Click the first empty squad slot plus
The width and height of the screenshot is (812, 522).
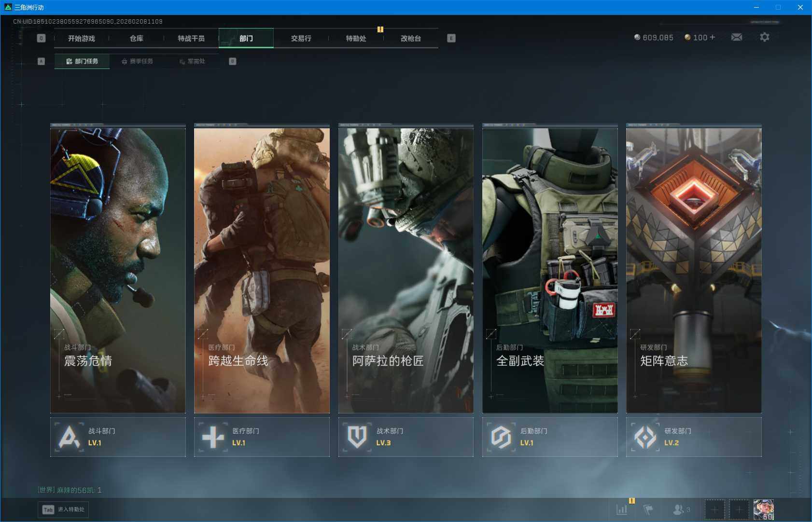click(714, 509)
